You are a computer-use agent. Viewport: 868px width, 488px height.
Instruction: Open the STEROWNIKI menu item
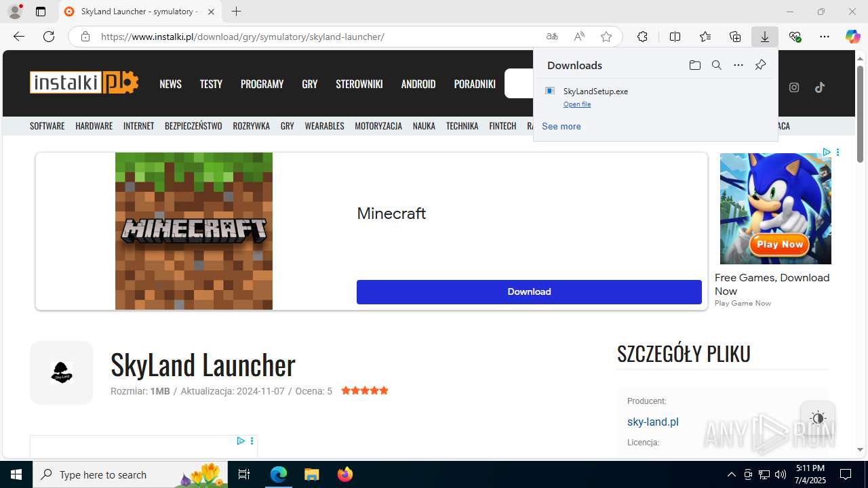(x=359, y=84)
